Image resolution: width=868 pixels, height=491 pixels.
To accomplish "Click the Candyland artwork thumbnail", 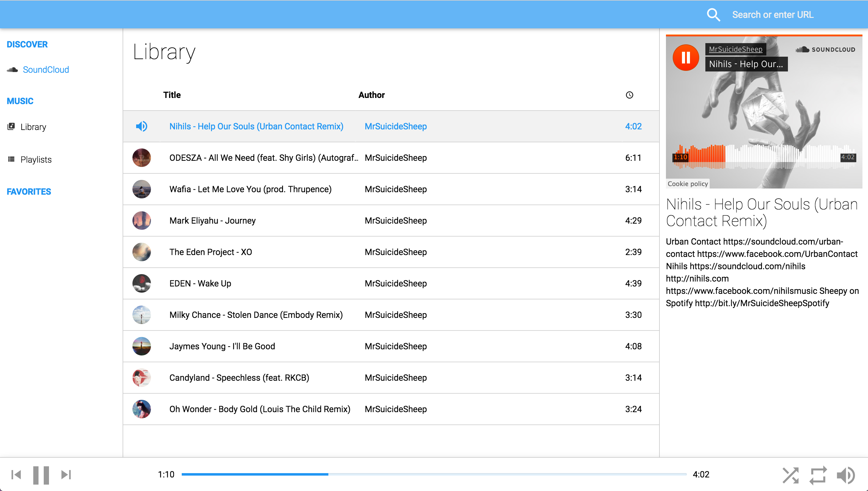I will (x=142, y=377).
